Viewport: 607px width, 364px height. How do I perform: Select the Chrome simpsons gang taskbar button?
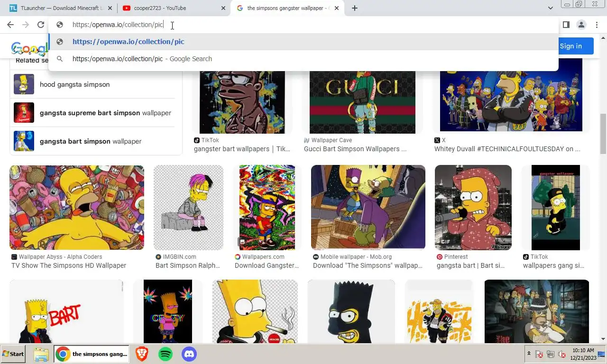click(92, 354)
